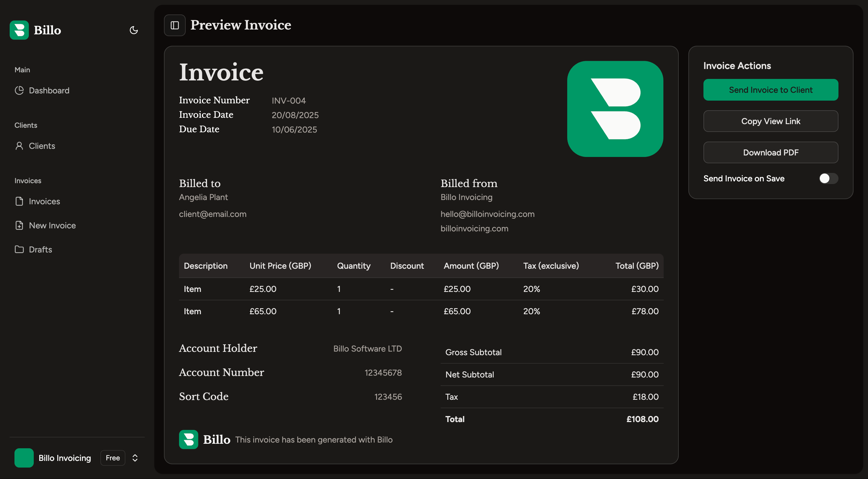The image size is (868, 479).
Task: Click the New Invoice plus-document icon
Action: [19, 225]
